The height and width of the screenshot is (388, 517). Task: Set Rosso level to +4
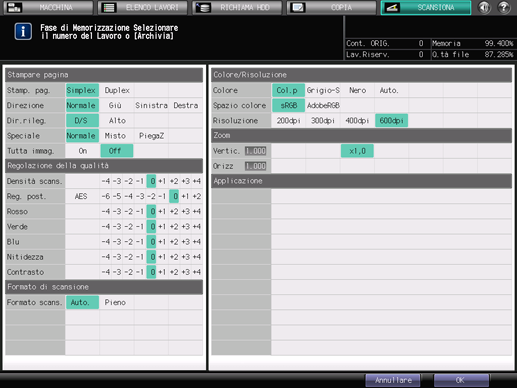tap(197, 211)
